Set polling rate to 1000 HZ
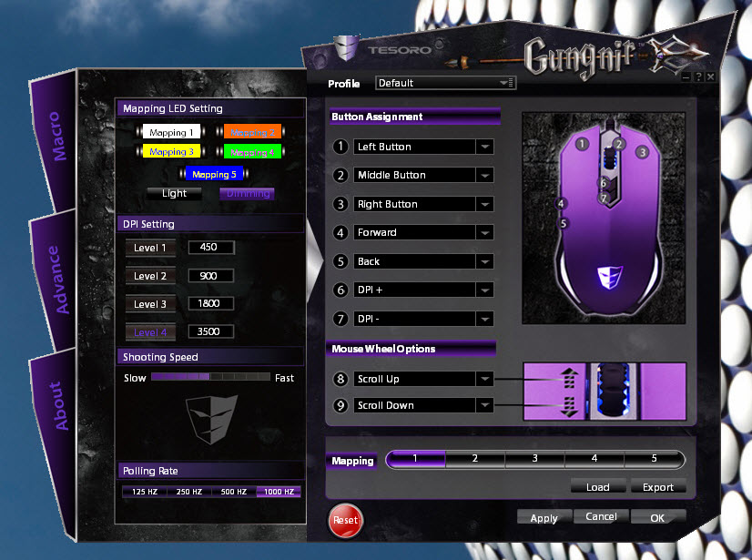This screenshot has width=752, height=560. 279,492
